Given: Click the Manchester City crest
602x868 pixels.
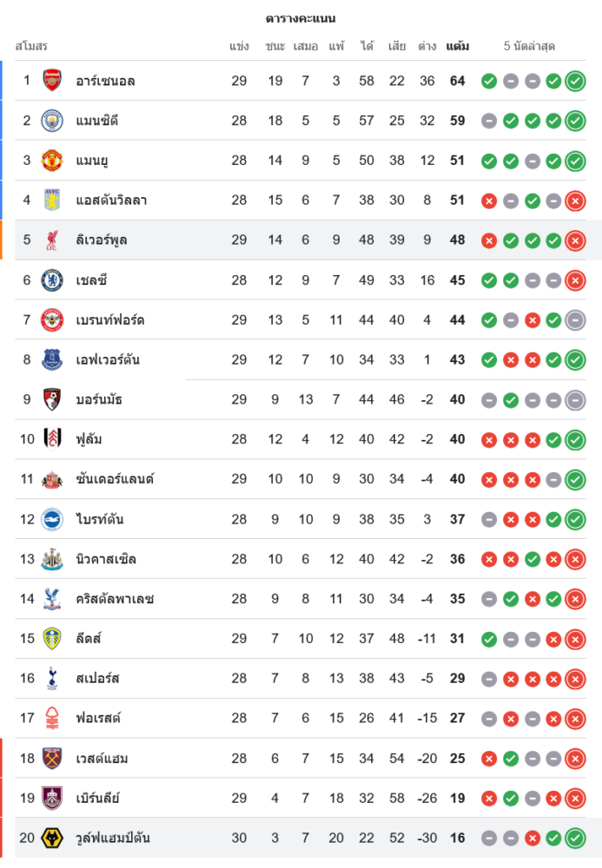Looking at the screenshot, I should (x=52, y=121).
